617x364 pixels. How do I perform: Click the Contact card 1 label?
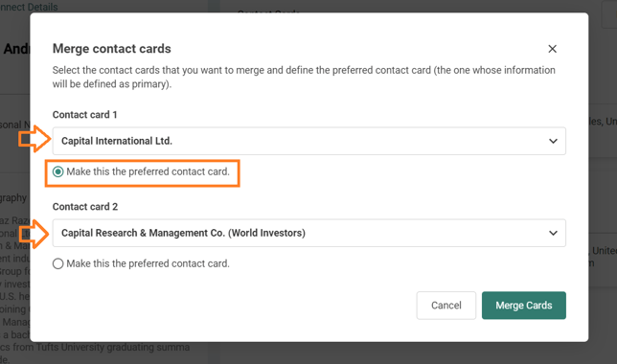point(84,115)
